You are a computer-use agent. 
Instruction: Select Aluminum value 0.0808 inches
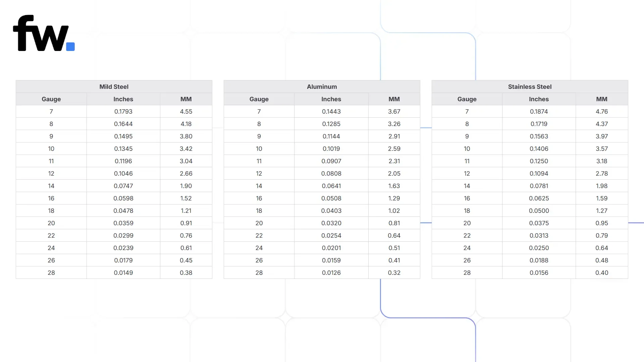click(331, 173)
